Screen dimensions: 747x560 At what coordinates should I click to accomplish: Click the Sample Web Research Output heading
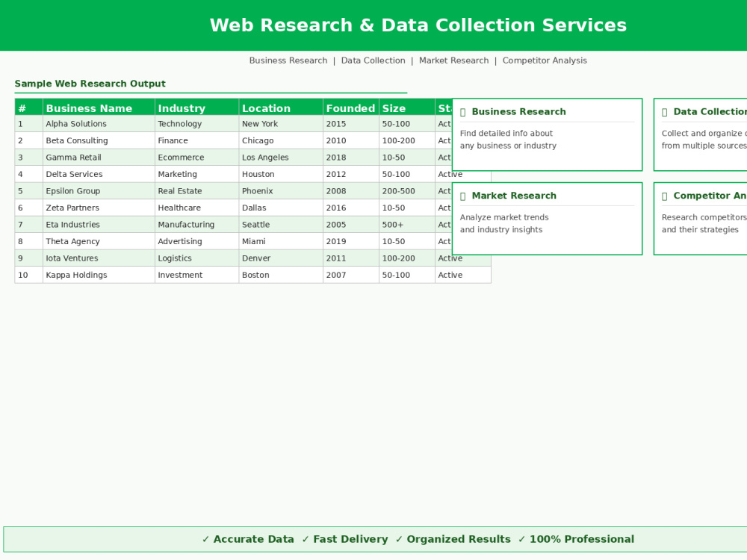point(90,84)
